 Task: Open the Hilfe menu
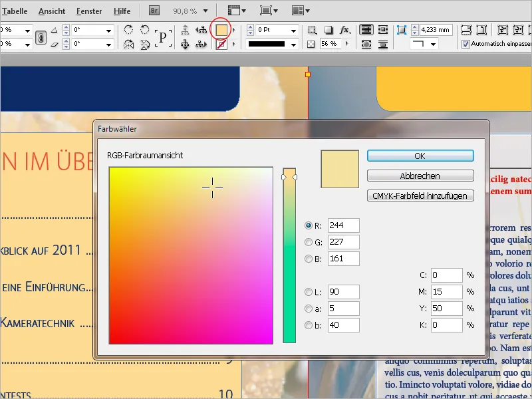(x=122, y=11)
